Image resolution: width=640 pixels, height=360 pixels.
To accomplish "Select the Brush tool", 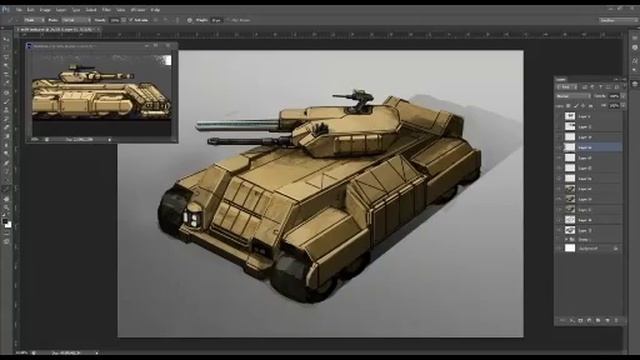I will [x=6, y=101].
